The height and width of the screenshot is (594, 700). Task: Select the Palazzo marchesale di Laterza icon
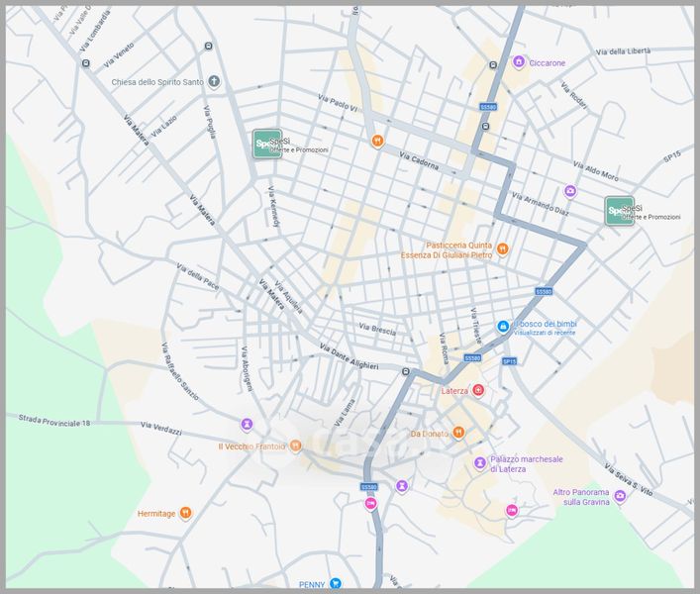point(480,463)
